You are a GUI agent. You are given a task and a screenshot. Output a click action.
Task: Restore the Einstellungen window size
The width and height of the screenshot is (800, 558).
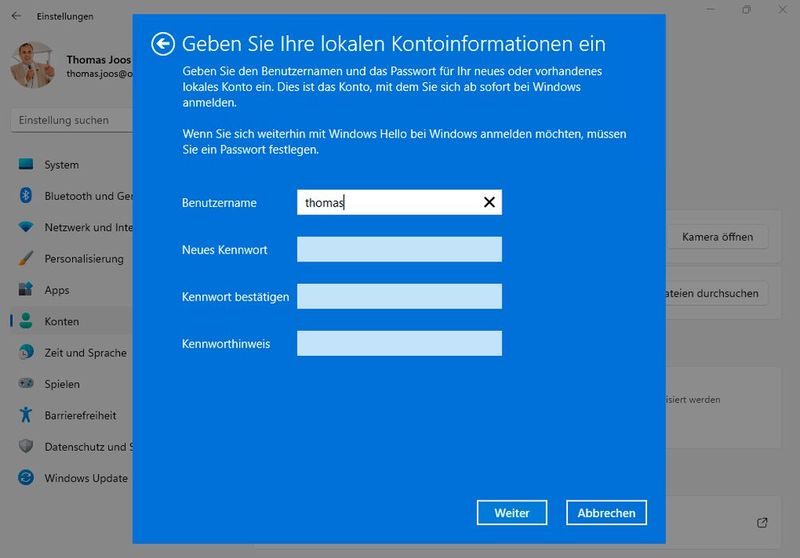[x=746, y=10]
